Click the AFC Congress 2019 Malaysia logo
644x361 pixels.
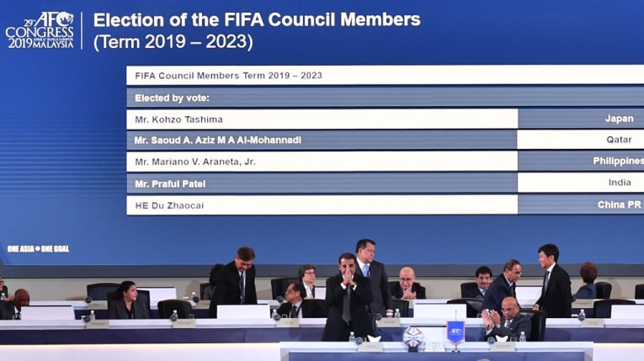(x=40, y=30)
